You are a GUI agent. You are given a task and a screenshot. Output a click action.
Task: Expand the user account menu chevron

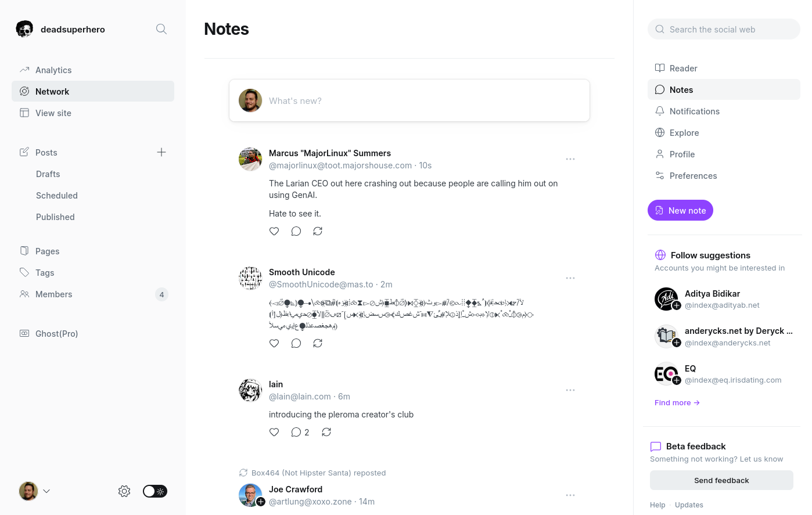click(x=46, y=491)
